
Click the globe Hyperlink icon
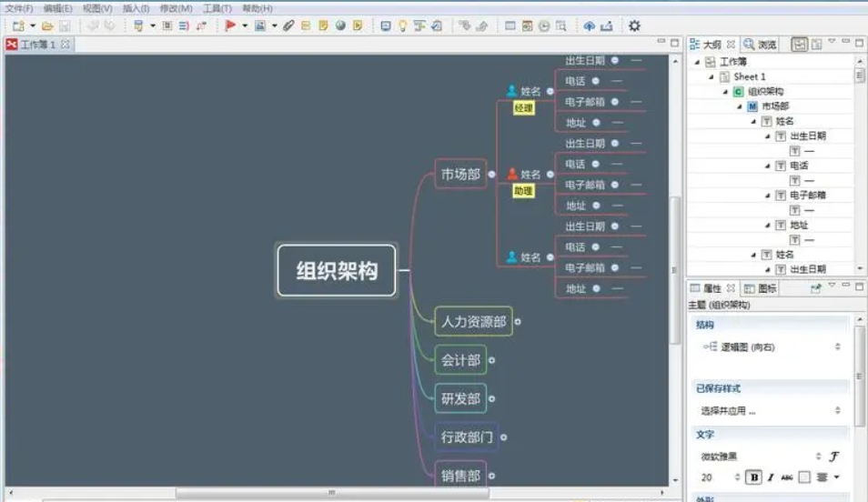(x=340, y=26)
